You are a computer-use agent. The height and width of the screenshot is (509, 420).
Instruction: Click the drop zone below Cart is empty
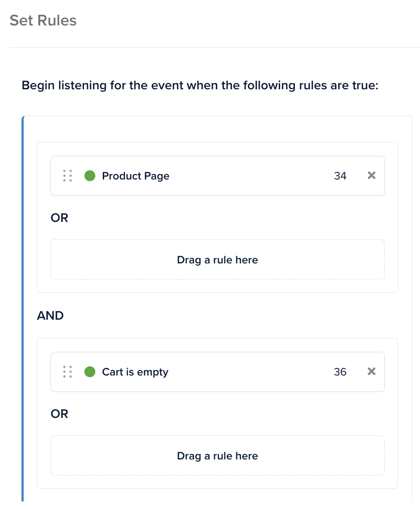click(x=217, y=455)
